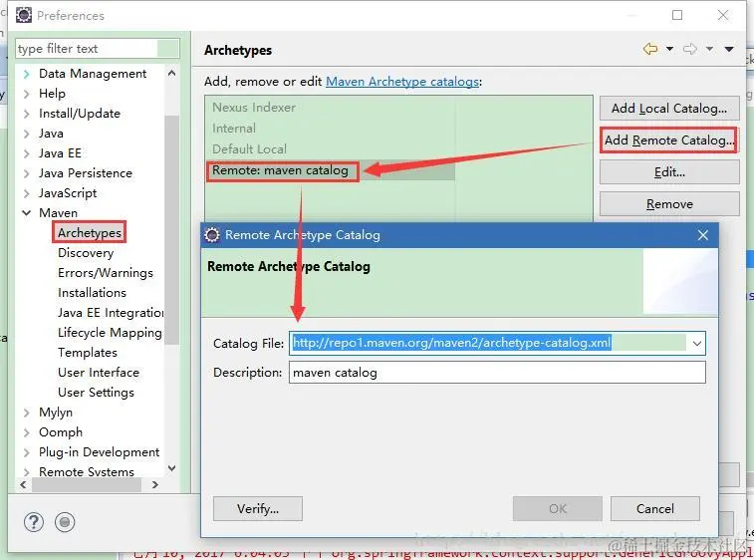
Task: Open the back history dropdown arrow
Action: 669,49
